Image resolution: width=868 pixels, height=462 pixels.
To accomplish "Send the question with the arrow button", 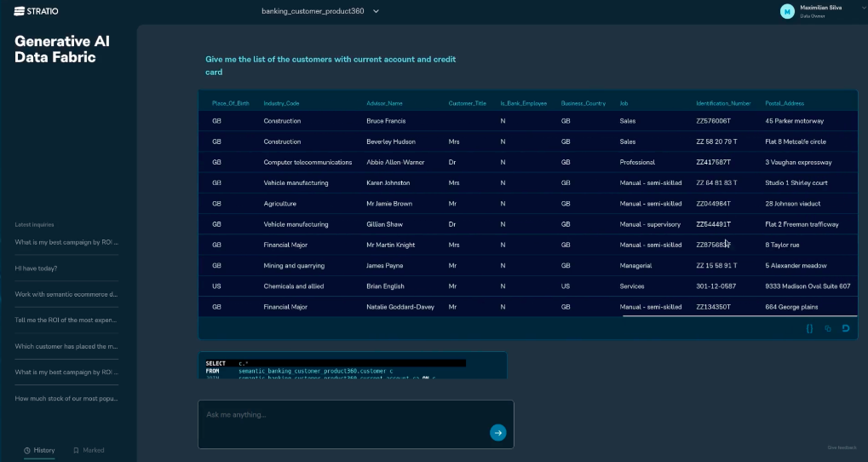I will [x=497, y=432].
